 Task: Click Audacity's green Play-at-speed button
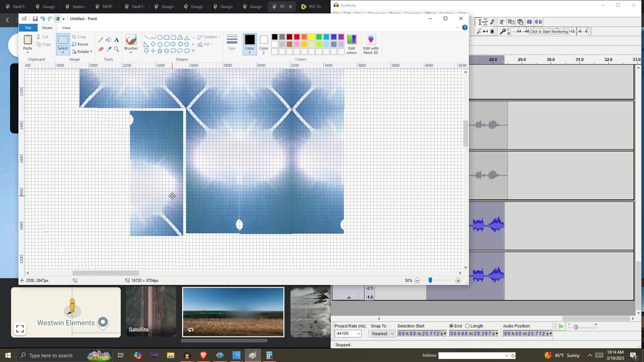[561, 326]
